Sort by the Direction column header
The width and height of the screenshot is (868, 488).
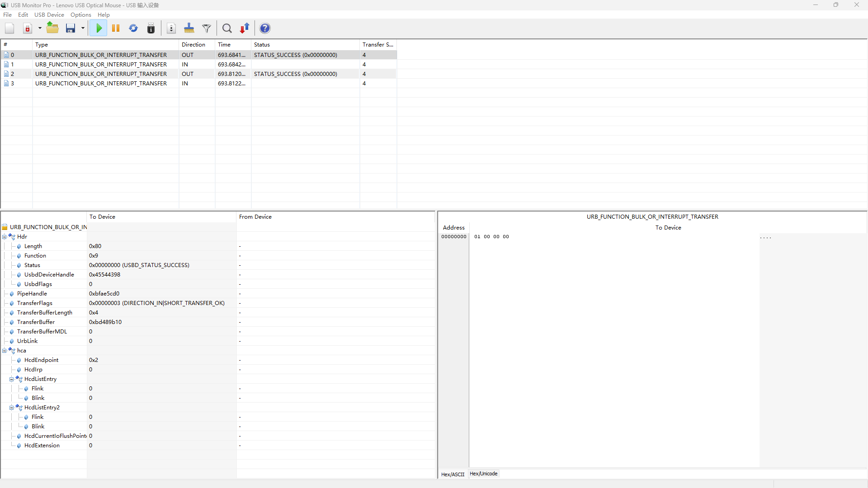[x=193, y=45]
